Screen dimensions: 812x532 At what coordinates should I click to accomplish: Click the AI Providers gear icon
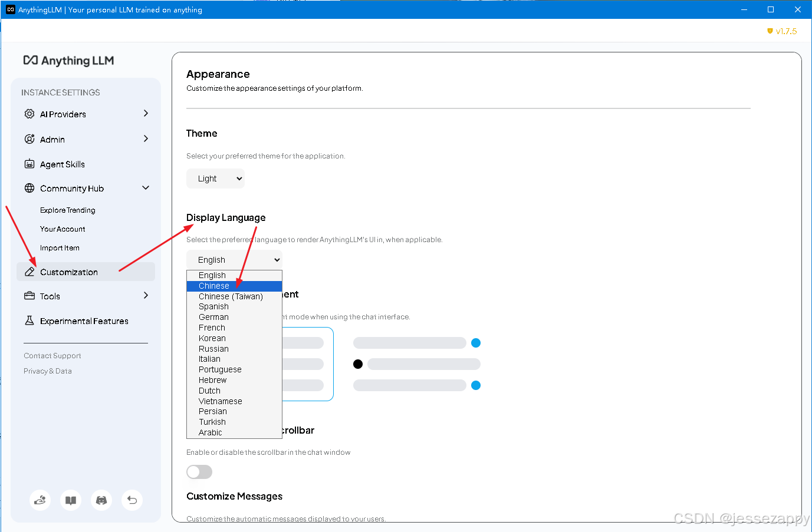29,114
